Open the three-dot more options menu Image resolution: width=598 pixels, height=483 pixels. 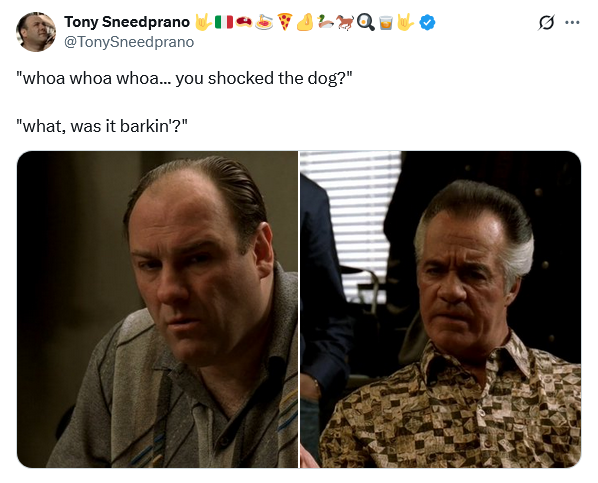[x=572, y=23]
